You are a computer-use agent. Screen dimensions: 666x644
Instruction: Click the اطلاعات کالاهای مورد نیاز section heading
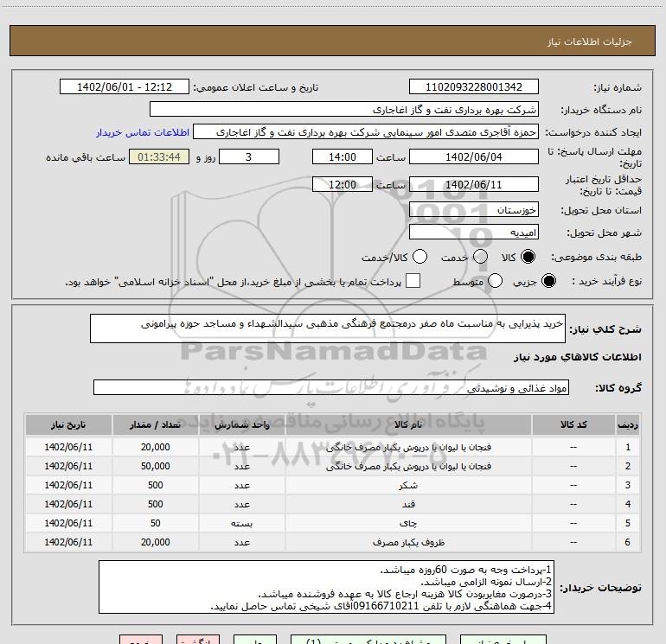tap(578, 357)
